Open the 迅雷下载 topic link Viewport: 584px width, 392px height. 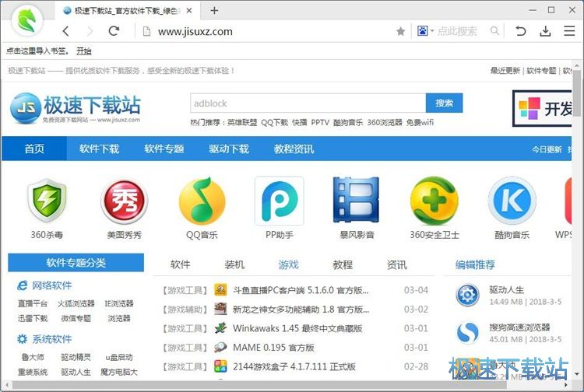33,318
